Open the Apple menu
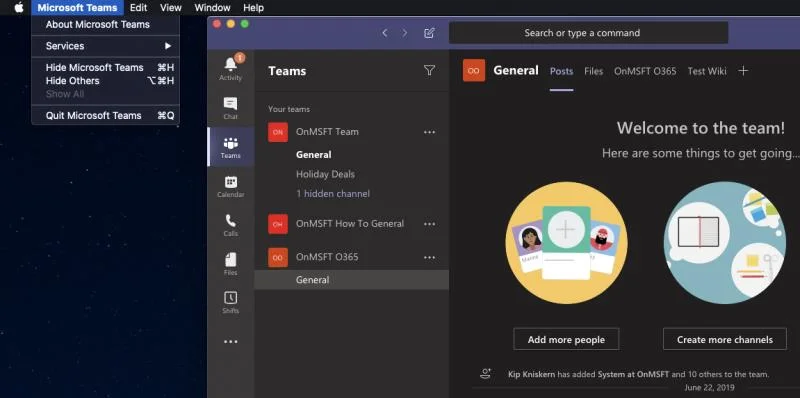 pyautogui.click(x=19, y=8)
